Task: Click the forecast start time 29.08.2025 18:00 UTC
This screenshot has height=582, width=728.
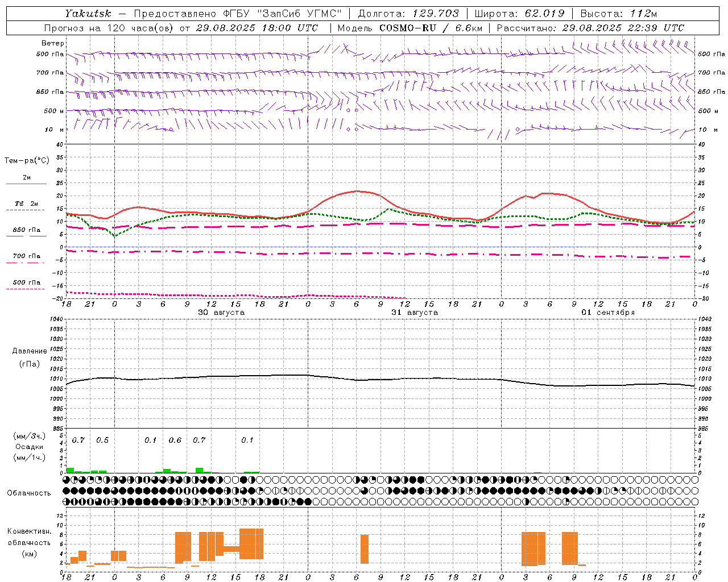Action: coord(257,28)
